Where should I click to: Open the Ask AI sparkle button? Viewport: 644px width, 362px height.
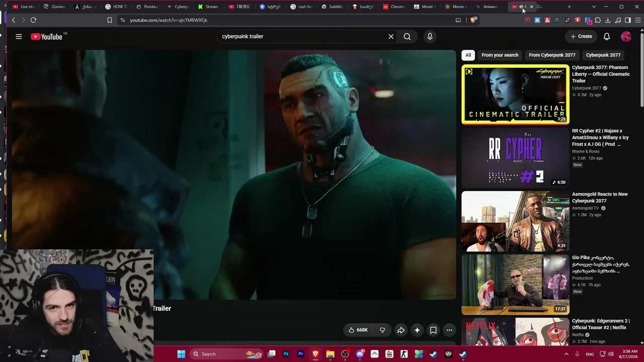[417, 330]
